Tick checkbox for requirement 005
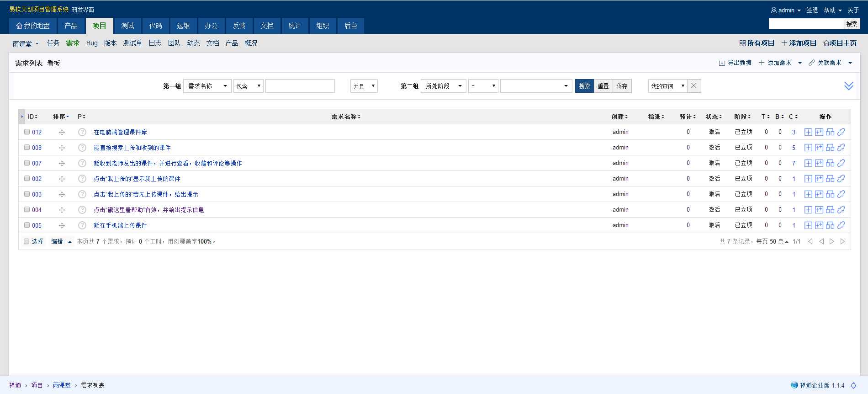The height and width of the screenshot is (394, 868). point(27,225)
